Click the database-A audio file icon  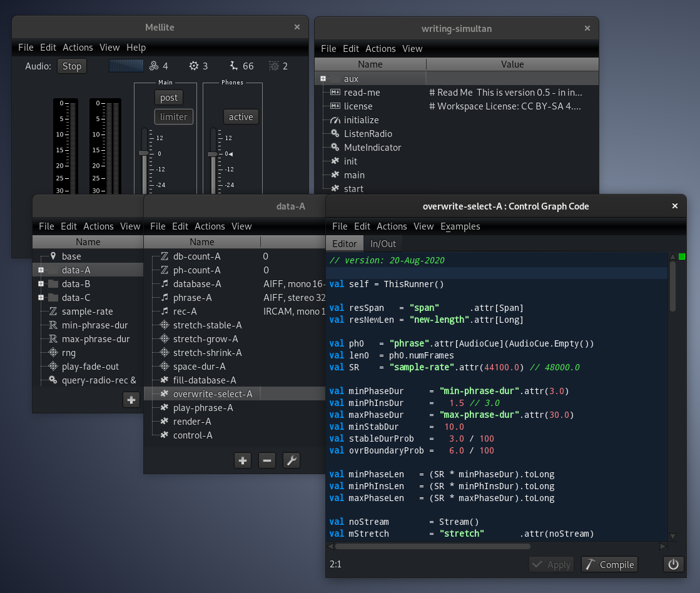165,284
